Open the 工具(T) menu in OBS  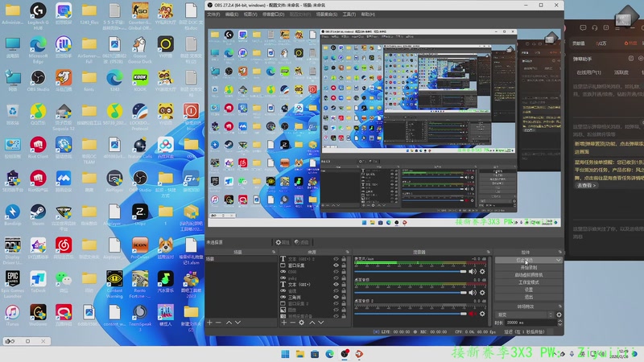tap(349, 14)
